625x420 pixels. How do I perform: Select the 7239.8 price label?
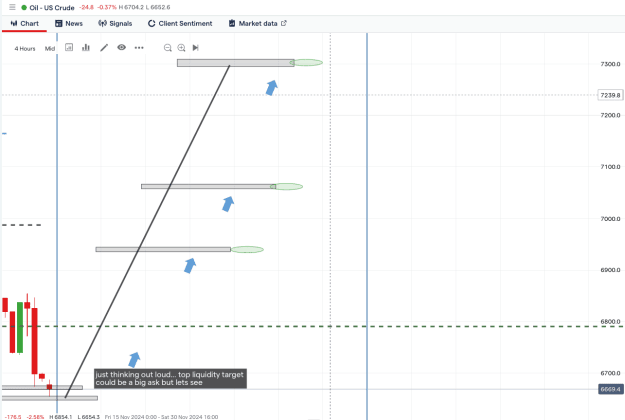pyautogui.click(x=610, y=95)
